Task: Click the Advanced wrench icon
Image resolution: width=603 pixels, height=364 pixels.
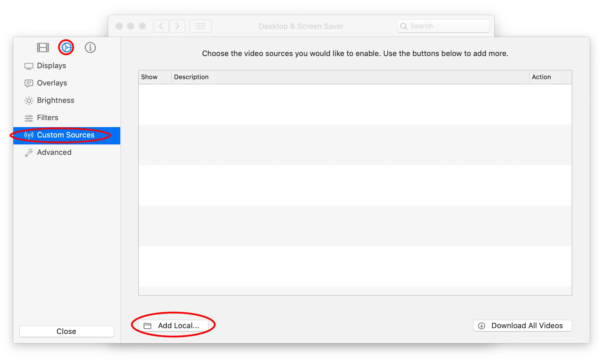Action: pyautogui.click(x=29, y=153)
